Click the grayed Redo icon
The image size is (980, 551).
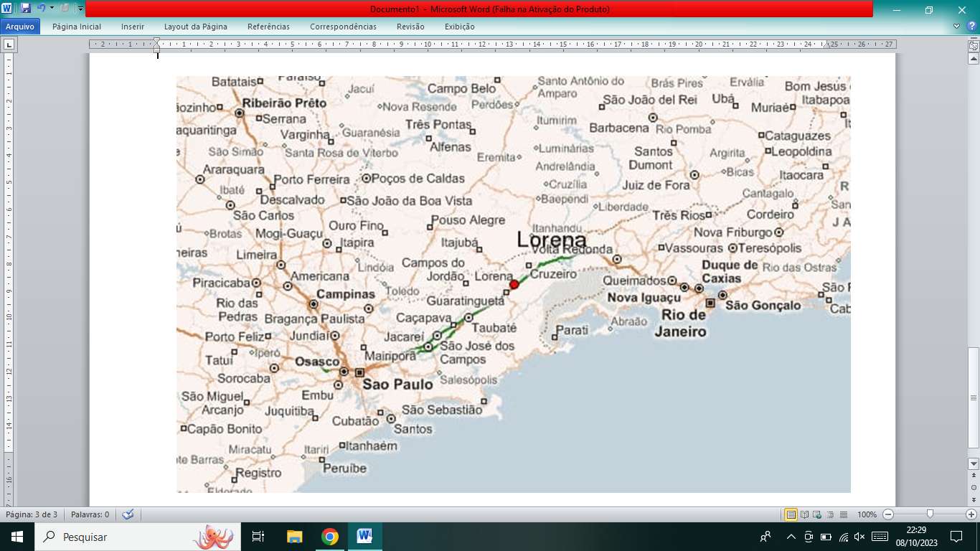(x=64, y=9)
